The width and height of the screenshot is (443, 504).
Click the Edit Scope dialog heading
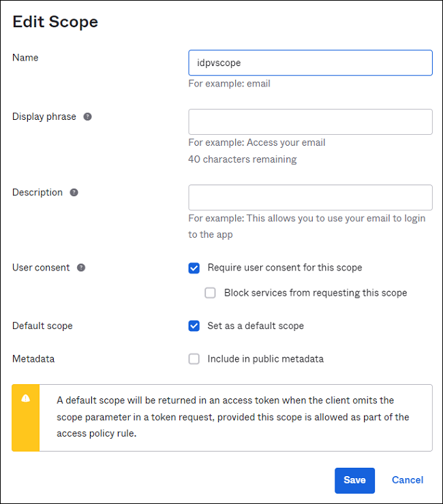point(55,22)
